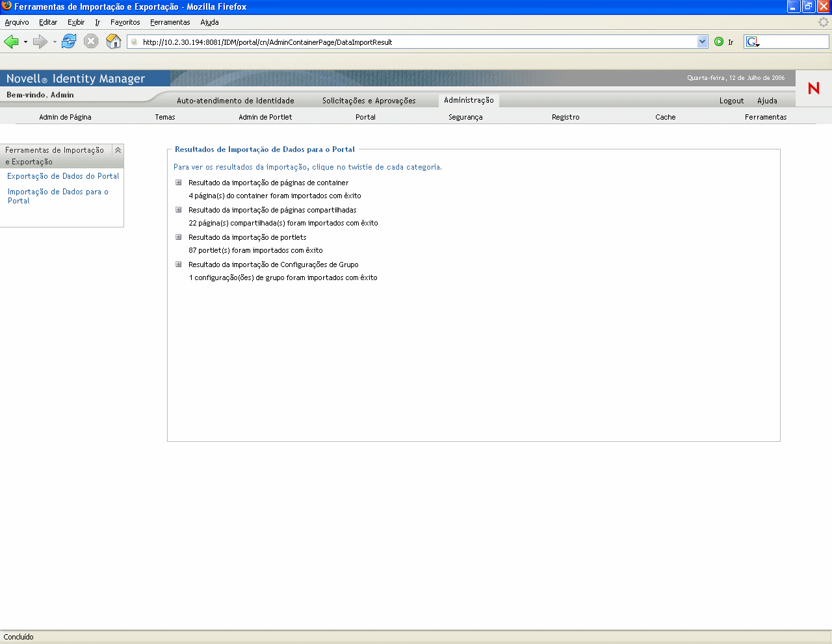Viewport: 832px width, 644px height.
Task: Click 'Resultado da importação de portlets' label
Action: click(x=247, y=237)
